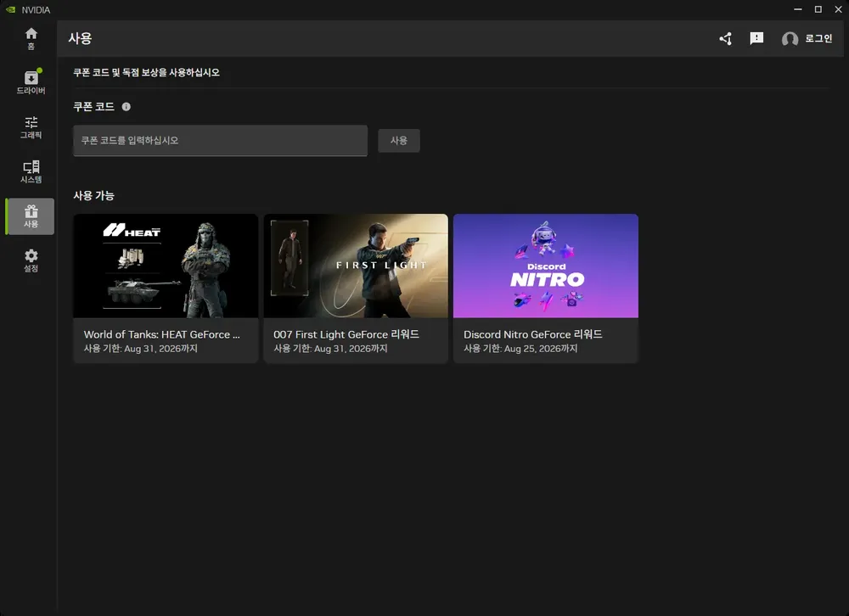Select Discord Nitro GeForce 리워드 title text
849x616 pixels.
(533, 334)
